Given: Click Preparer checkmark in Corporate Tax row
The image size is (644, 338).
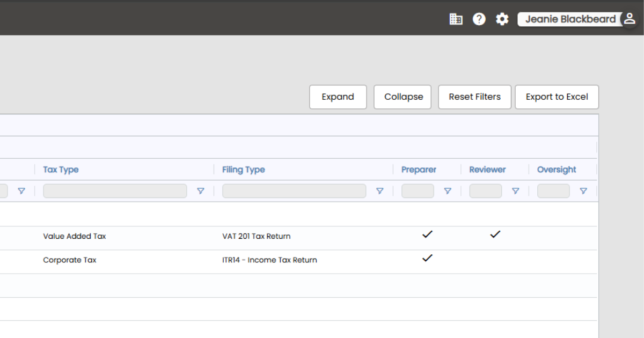Looking at the screenshot, I should click(427, 258).
